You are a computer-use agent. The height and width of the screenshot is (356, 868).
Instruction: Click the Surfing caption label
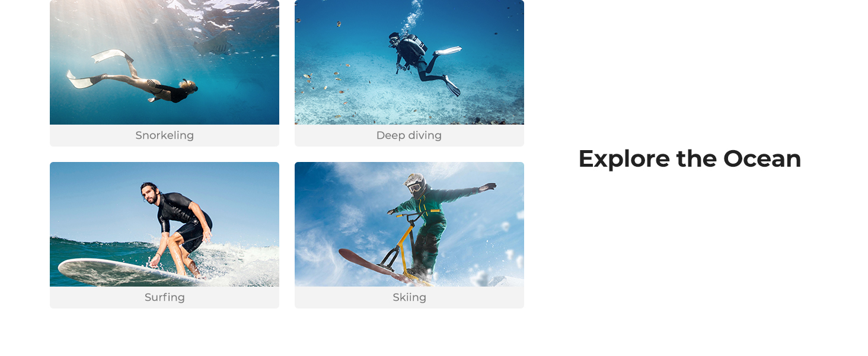coord(164,297)
